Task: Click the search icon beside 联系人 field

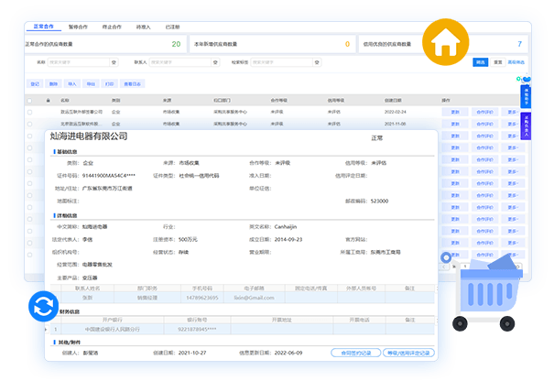Action: (215, 62)
